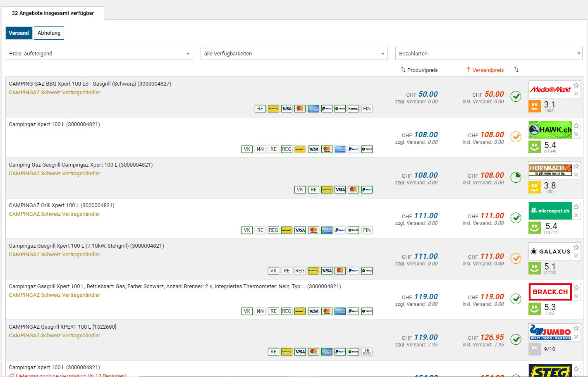This screenshot has height=377, width=588.
Task: Open the microspot.ch shop logo
Action: click(x=550, y=211)
